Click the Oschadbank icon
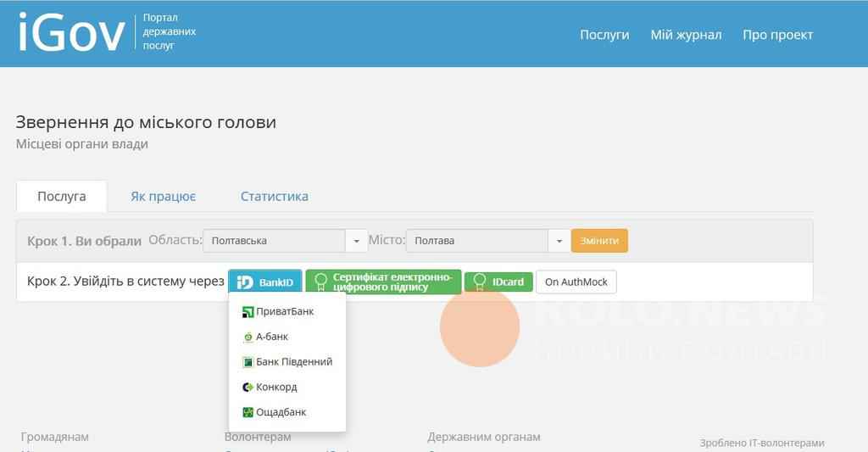 pyautogui.click(x=248, y=412)
